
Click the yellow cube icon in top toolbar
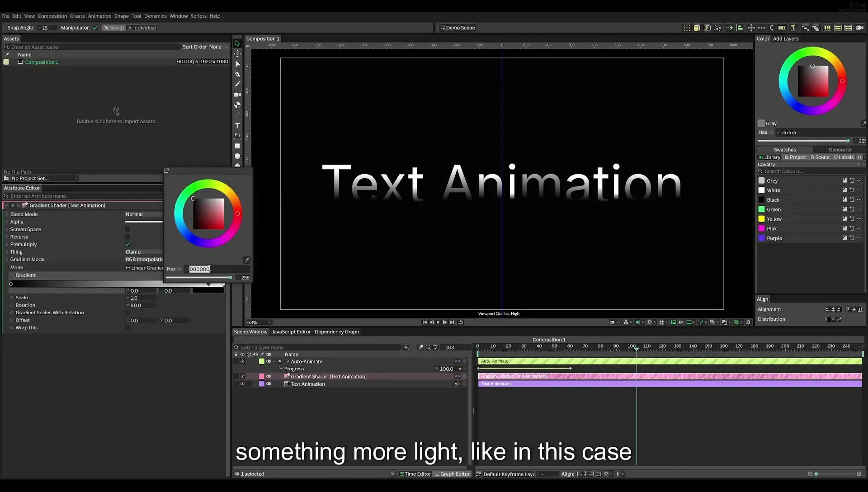point(697,28)
